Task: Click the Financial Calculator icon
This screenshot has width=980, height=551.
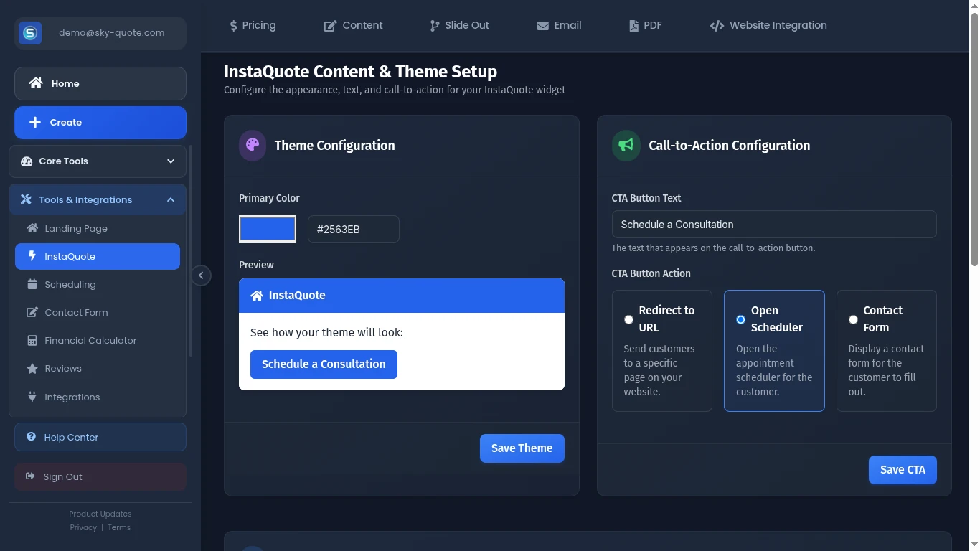Action: click(32, 341)
